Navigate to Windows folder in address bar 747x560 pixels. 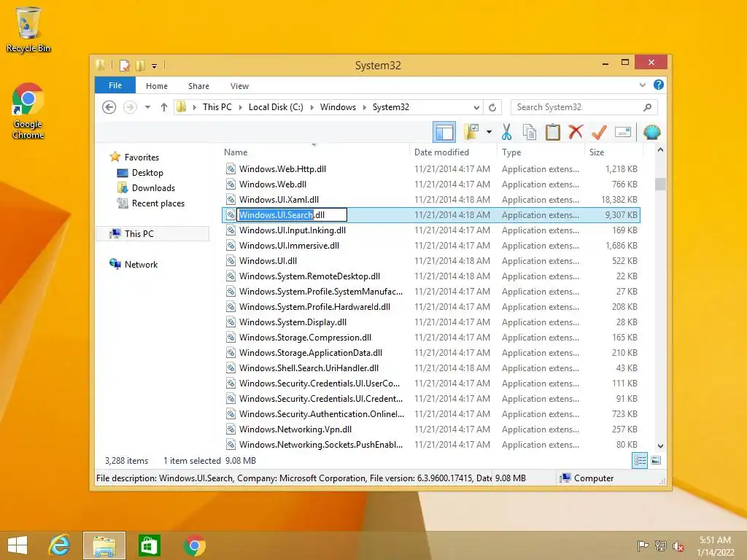point(338,107)
